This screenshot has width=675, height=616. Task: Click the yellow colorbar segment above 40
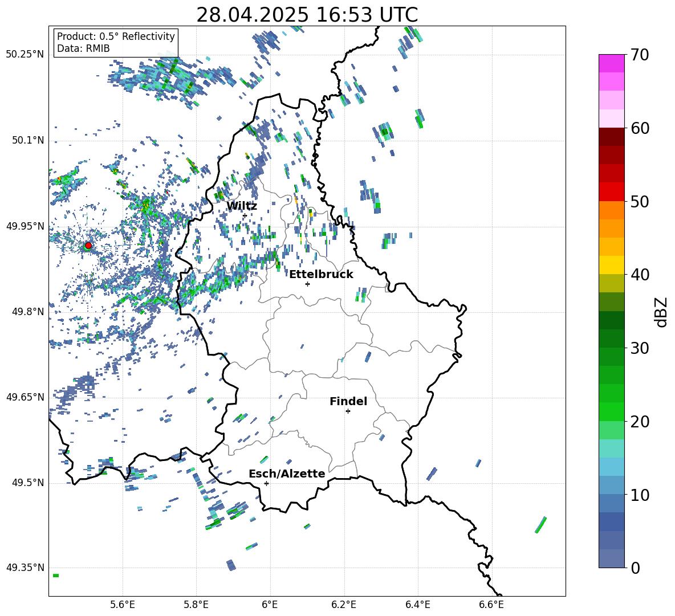612,265
